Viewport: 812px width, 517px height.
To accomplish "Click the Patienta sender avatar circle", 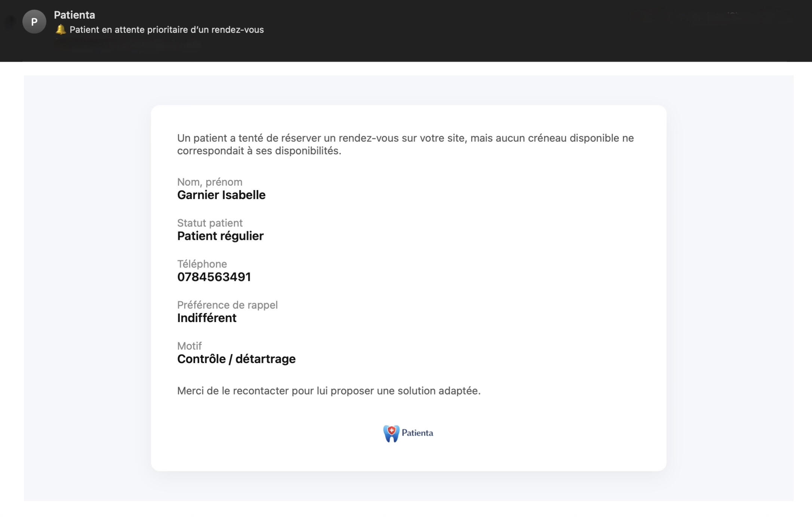I will [x=34, y=22].
